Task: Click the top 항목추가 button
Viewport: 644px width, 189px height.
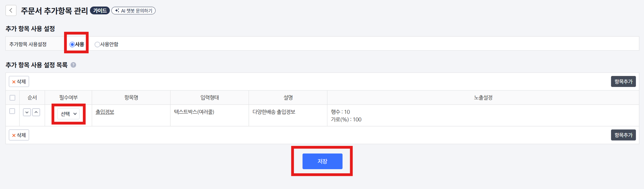Action: (x=623, y=82)
